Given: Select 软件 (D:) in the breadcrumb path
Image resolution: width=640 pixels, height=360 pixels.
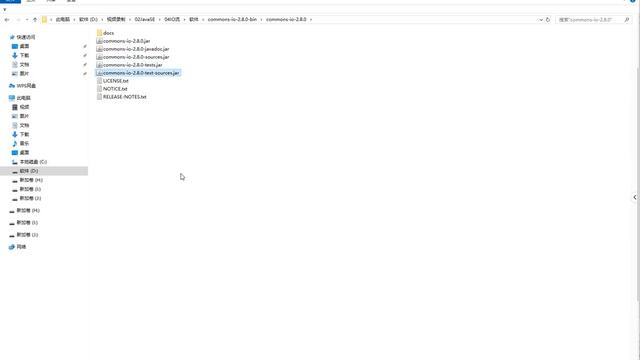Looking at the screenshot, I should click(x=88, y=20).
